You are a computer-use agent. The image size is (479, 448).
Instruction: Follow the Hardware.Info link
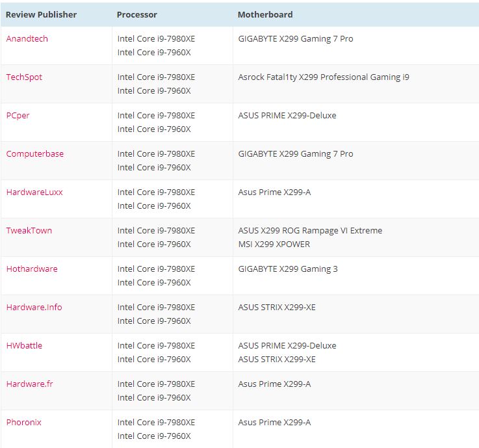click(34, 308)
